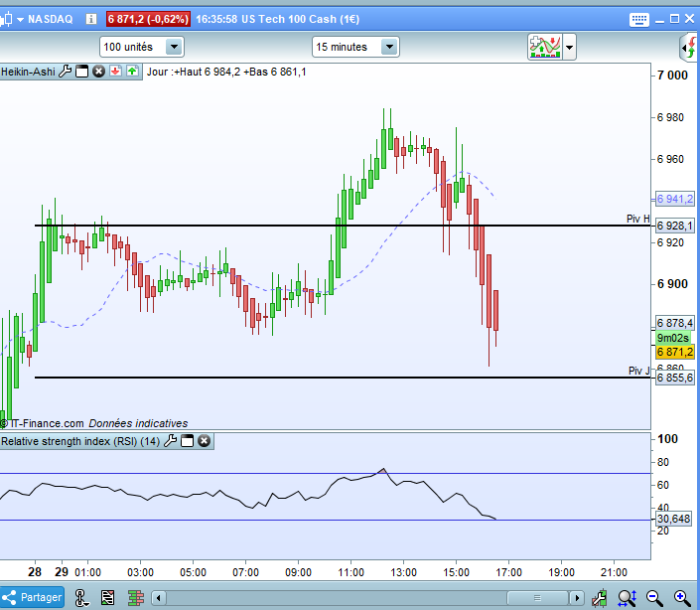Image resolution: width=700 pixels, height=610 pixels.
Task: Maximize the Heikin-Ashi price panel
Action: click(x=81, y=72)
